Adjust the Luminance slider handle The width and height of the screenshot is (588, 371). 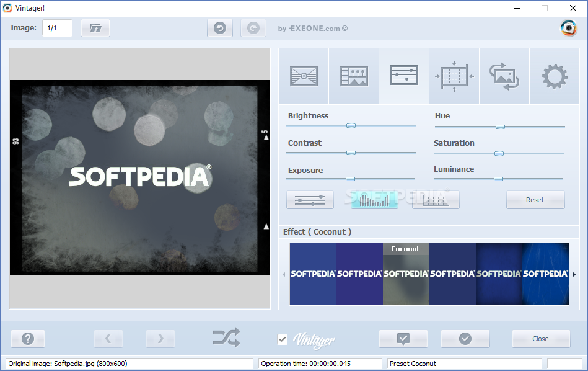tap(498, 179)
